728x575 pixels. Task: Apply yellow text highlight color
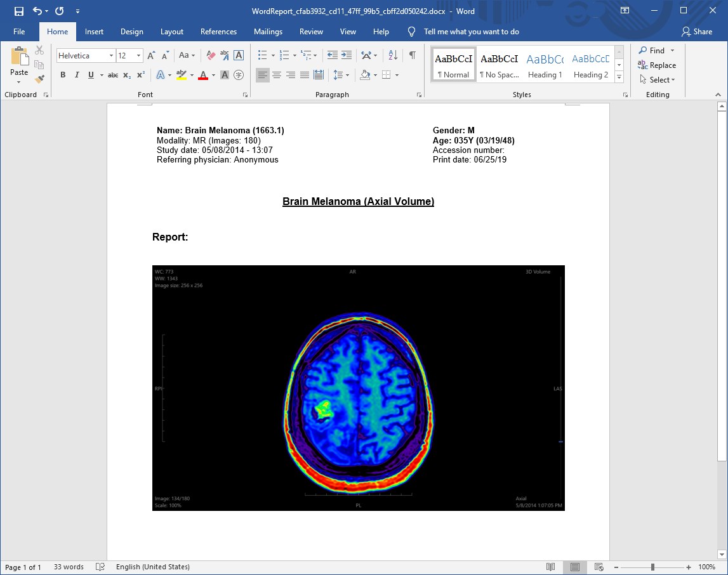[182, 75]
